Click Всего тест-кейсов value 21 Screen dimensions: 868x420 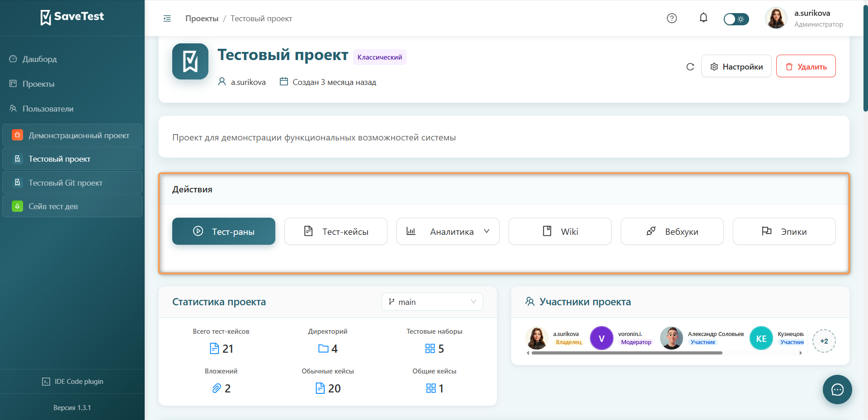pos(222,349)
